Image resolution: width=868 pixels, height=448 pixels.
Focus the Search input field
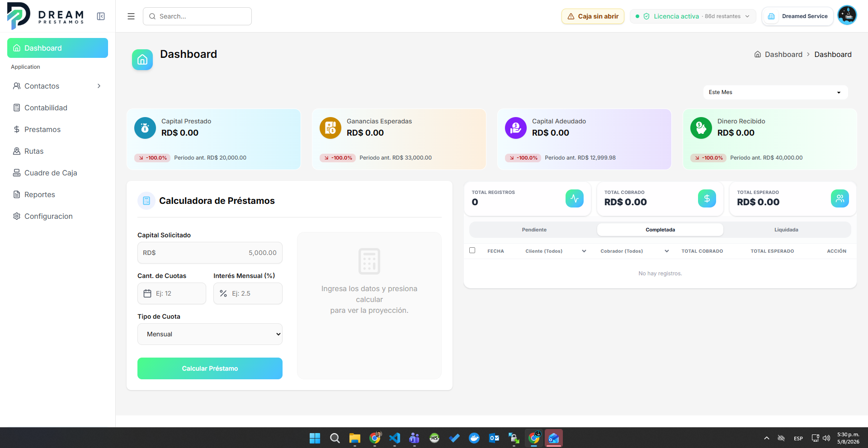click(x=197, y=16)
